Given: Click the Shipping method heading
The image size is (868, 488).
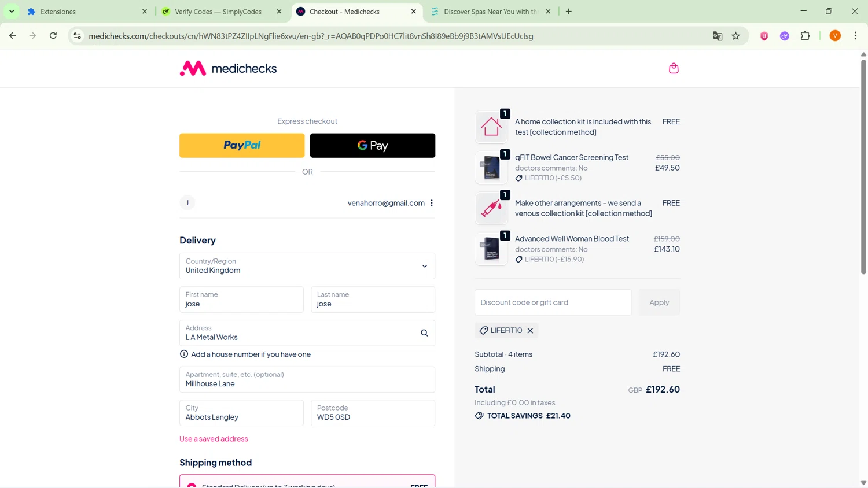Looking at the screenshot, I should tap(215, 463).
